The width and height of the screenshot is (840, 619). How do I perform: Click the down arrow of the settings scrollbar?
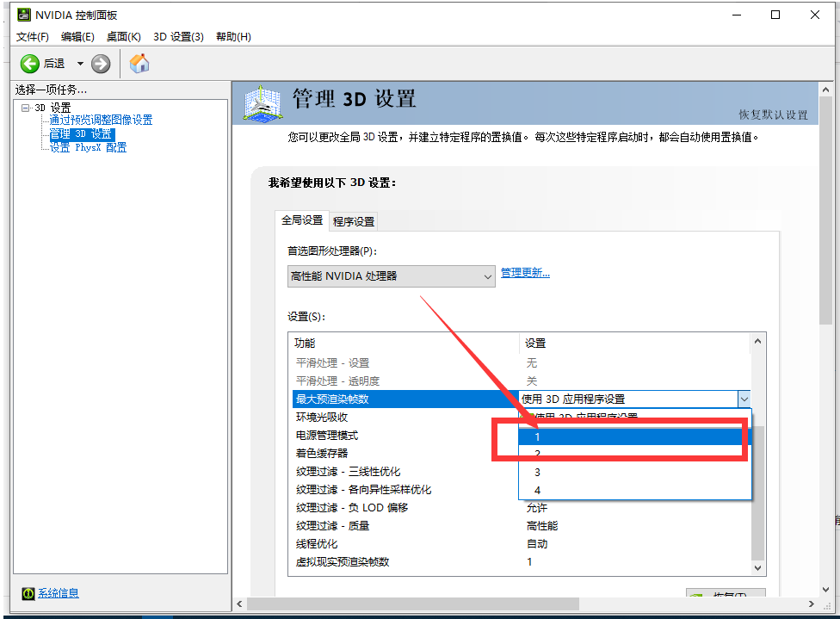coord(757,567)
